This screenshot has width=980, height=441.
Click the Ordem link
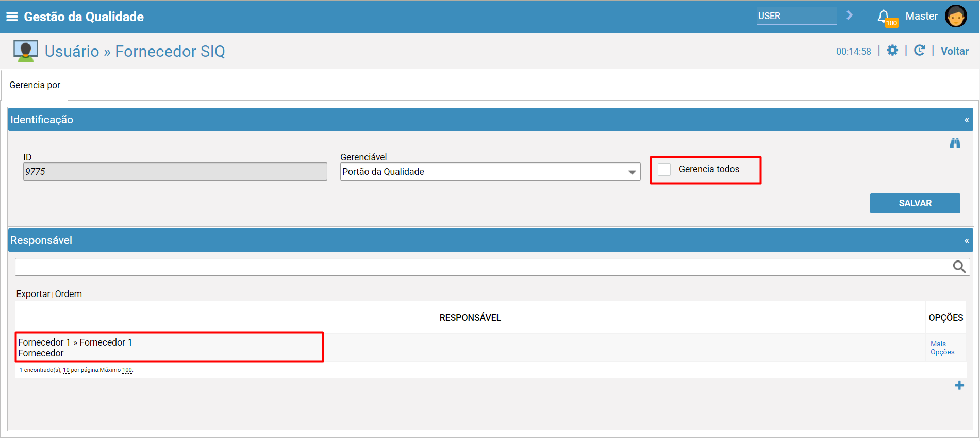coord(69,294)
